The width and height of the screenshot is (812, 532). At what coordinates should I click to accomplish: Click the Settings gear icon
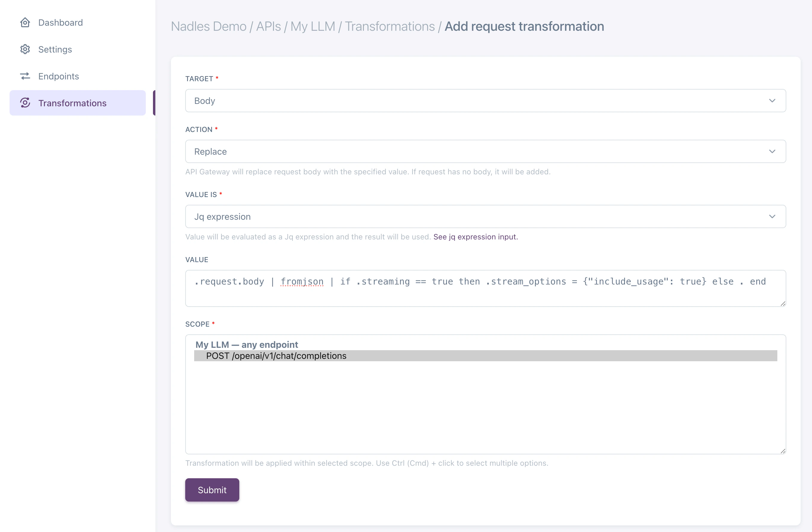[25, 49]
